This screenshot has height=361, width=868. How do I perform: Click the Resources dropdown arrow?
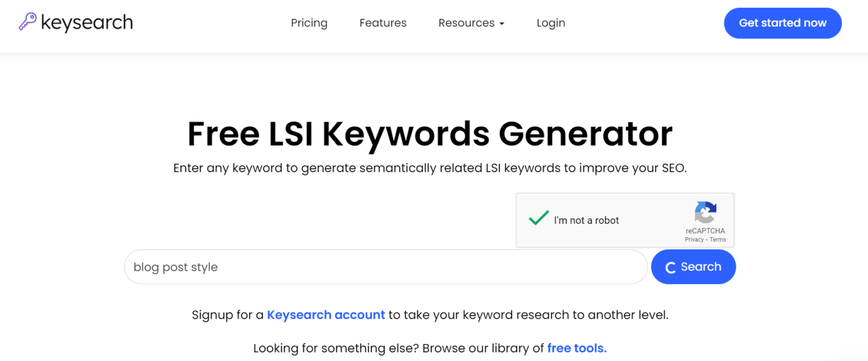(501, 23)
